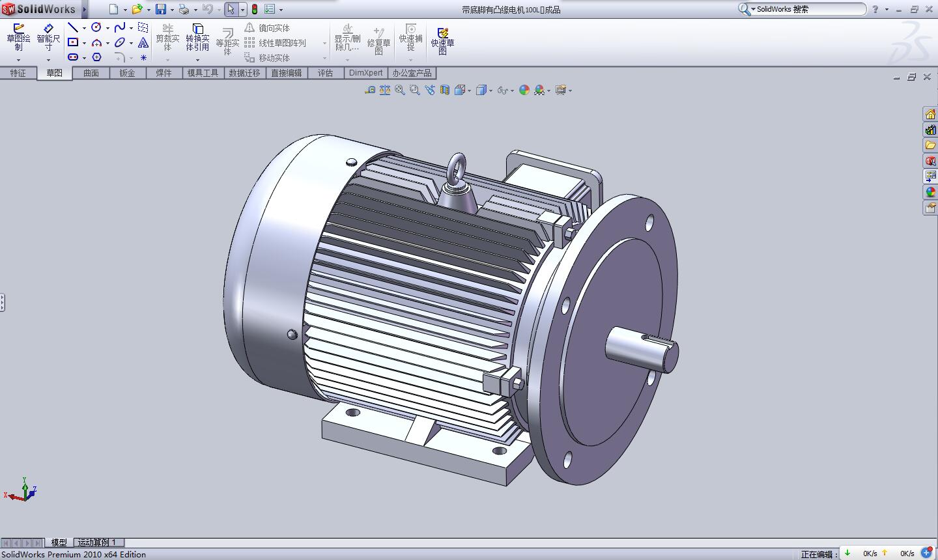
Task: Switch to the 钣金 sheet metal tab
Action: (x=127, y=73)
